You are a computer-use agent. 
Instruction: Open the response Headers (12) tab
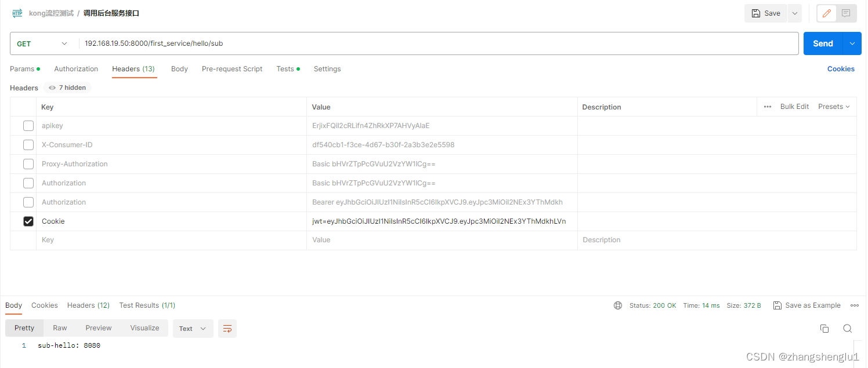(x=88, y=305)
